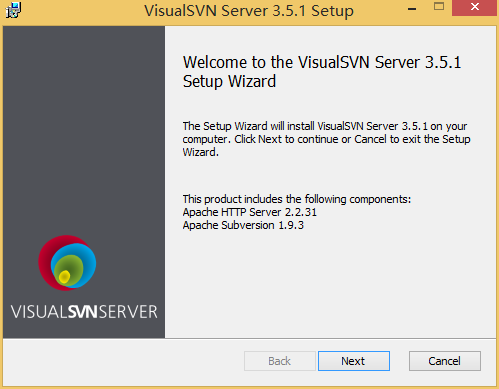The width and height of the screenshot is (499, 389).
Task: Click the 'Apache Subversion 1.9.3' text
Action: (243, 225)
